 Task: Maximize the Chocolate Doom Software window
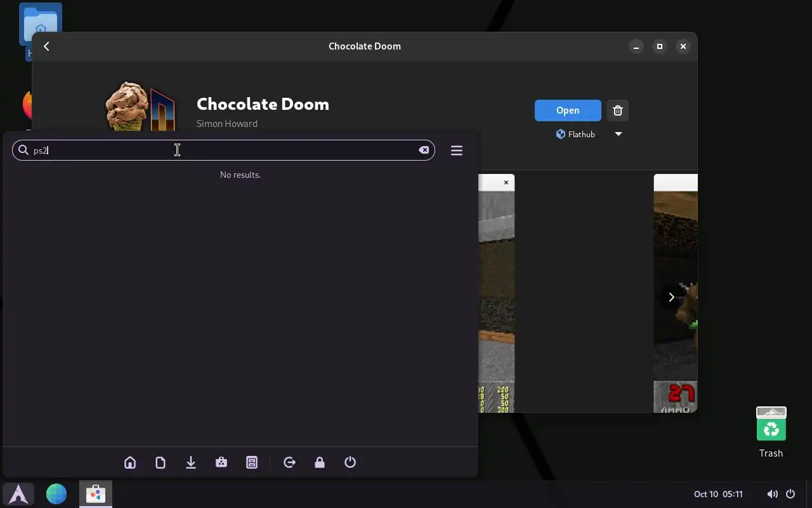coord(660,46)
